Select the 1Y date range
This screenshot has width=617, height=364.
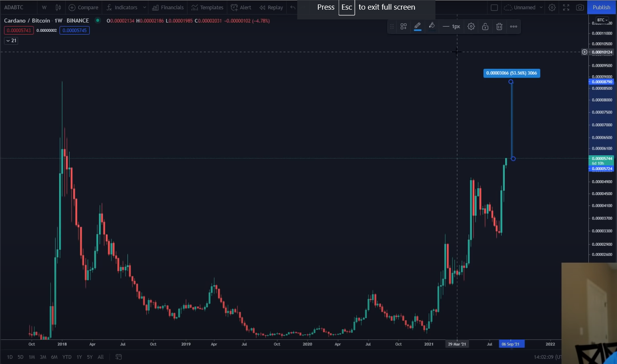pos(79,357)
